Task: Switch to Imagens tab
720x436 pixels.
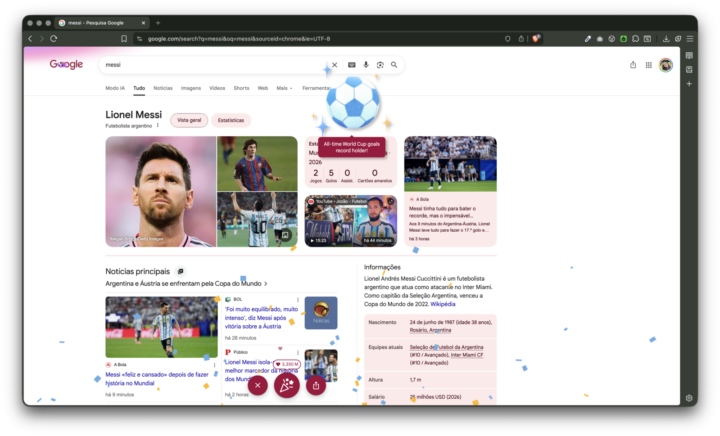Action: point(191,88)
